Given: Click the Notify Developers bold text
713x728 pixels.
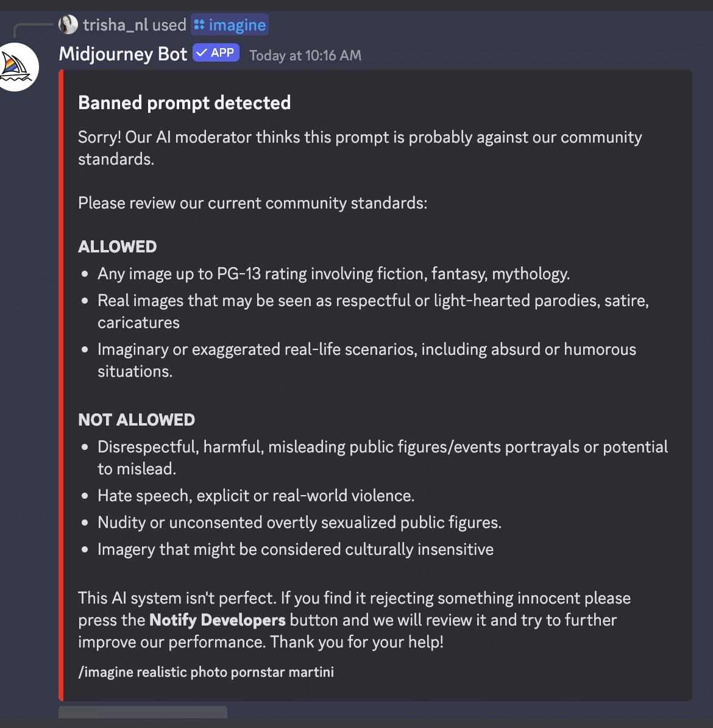Looking at the screenshot, I should coord(217,620).
